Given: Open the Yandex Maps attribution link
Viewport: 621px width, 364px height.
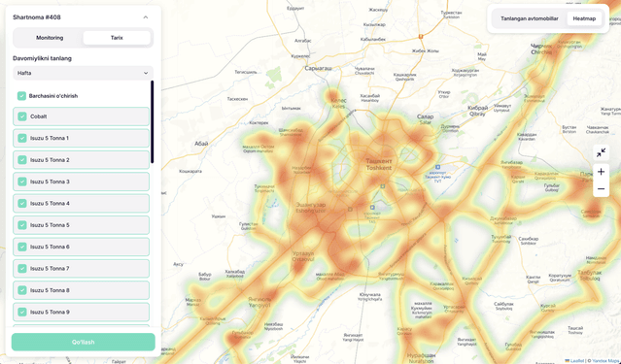Looking at the screenshot, I should [x=606, y=361].
